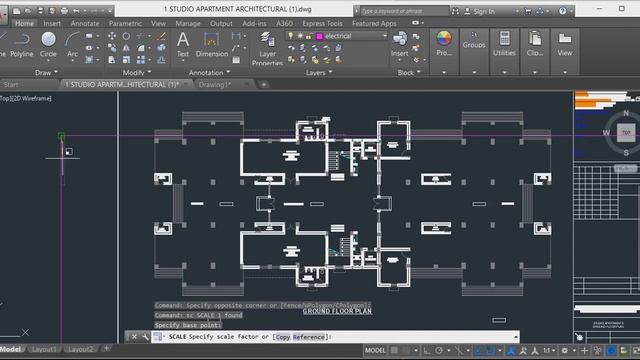Expand the Layers panel

[319, 73]
